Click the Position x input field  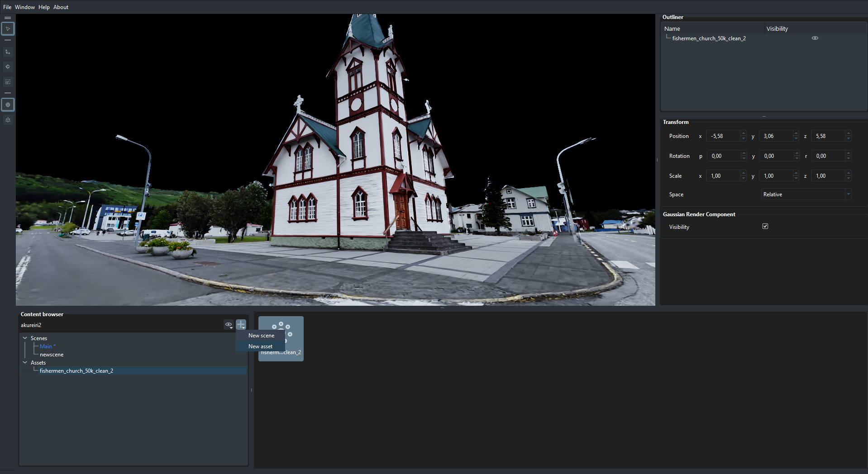tap(723, 136)
